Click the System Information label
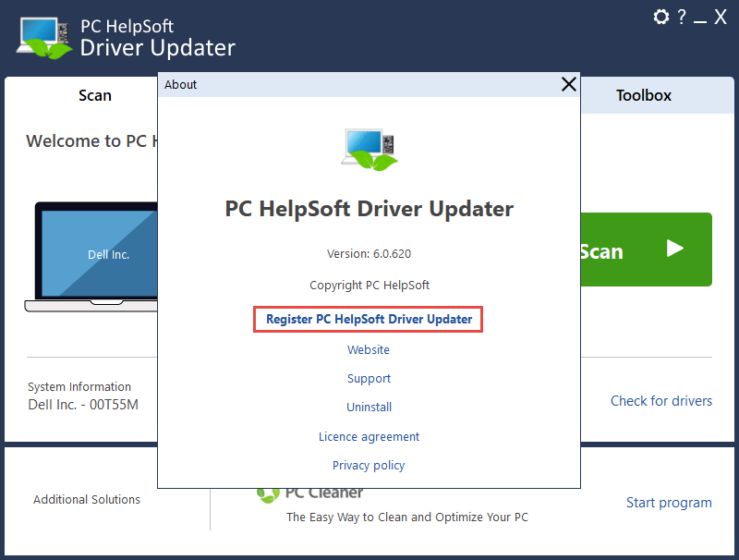The height and width of the screenshot is (560, 739). (79, 386)
